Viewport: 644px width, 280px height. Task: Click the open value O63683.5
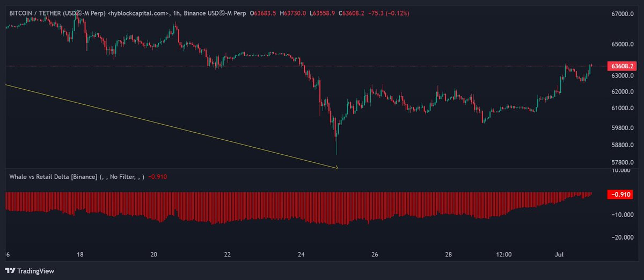click(264, 13)
